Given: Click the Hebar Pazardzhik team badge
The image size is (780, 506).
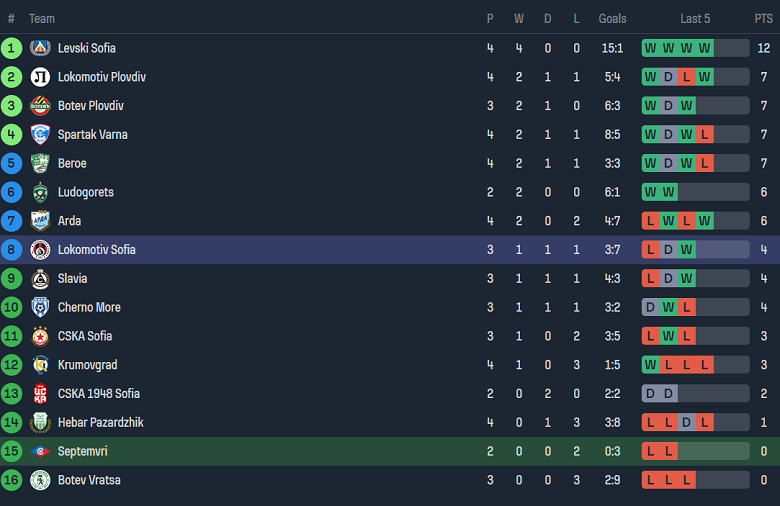Looking at the screenshot, I should [x=40, y=422].
